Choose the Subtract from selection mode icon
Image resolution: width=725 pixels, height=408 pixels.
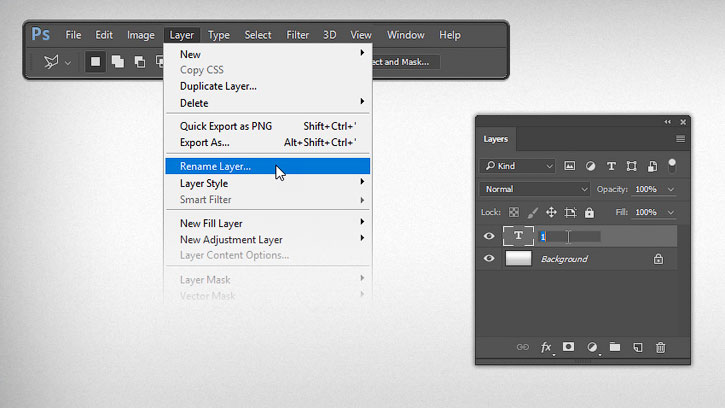click(x=140, y=62)
